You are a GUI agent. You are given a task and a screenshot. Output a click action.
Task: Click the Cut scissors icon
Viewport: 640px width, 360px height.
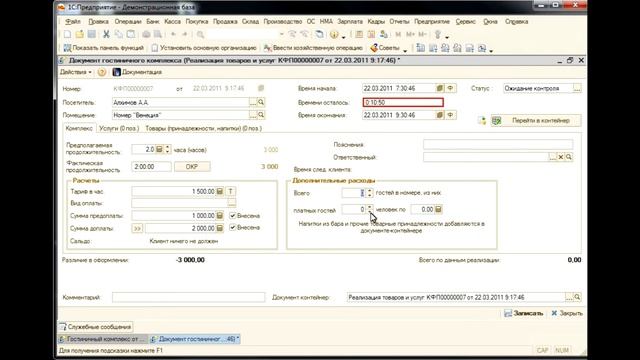pos(106,35)
